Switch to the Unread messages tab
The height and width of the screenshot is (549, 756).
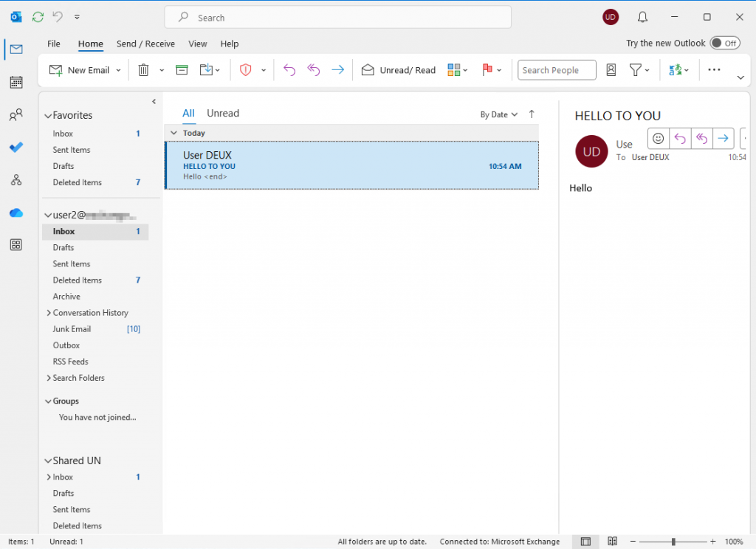point(222,113)
